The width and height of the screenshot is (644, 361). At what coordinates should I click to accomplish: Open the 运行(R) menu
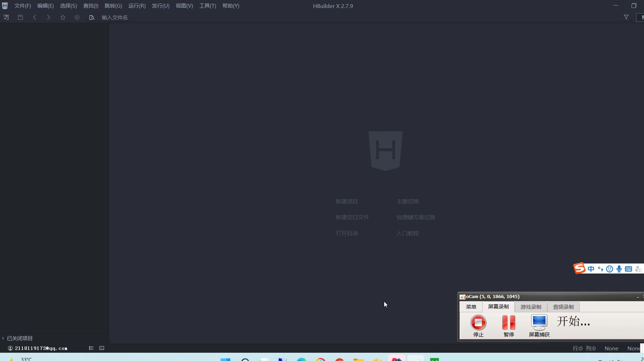(137, 6)
